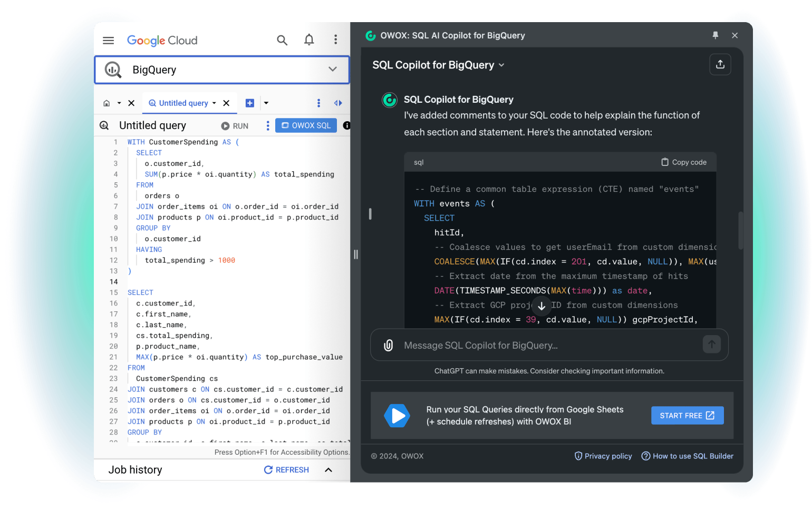Launch the OWOX SQL button

click(306, 125)
